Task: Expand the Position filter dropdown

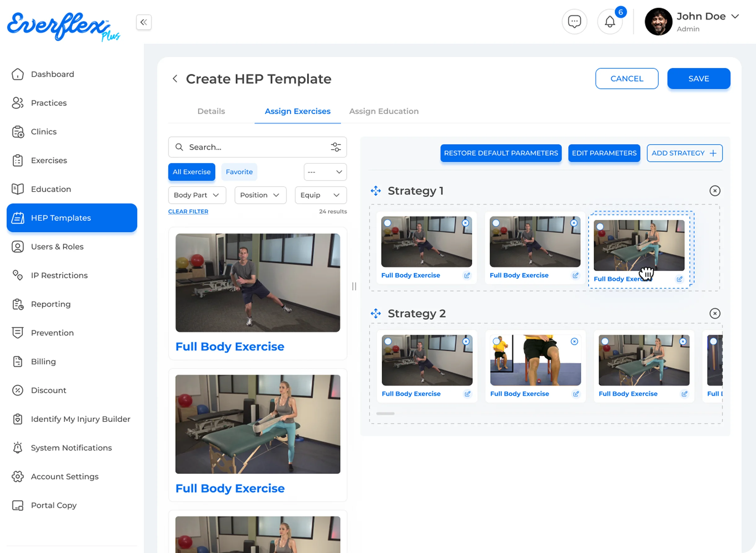Action: 260,195
